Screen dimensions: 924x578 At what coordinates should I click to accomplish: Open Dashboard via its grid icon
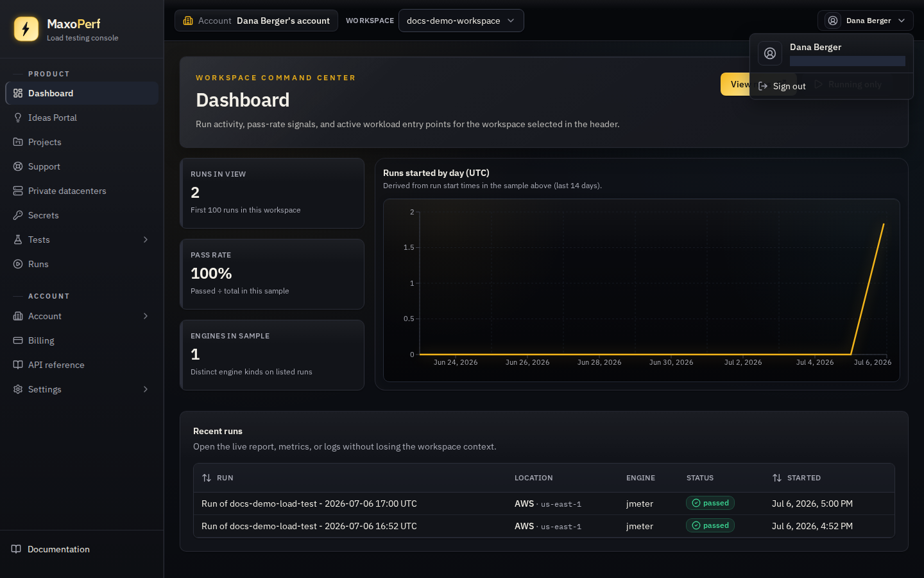pos(18,93)
